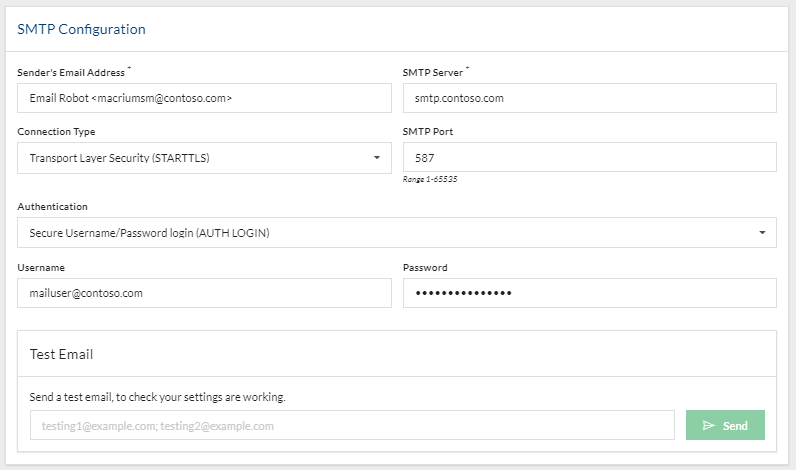This screenshot has height=470, width=796.
Task: Click the "Connection Type" label
Action: point(56,132)
